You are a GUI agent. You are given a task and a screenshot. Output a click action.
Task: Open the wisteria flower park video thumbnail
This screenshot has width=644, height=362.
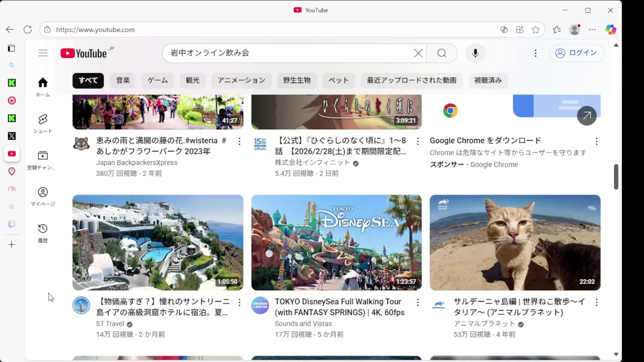pyautogui.click(x=158, y=112)
